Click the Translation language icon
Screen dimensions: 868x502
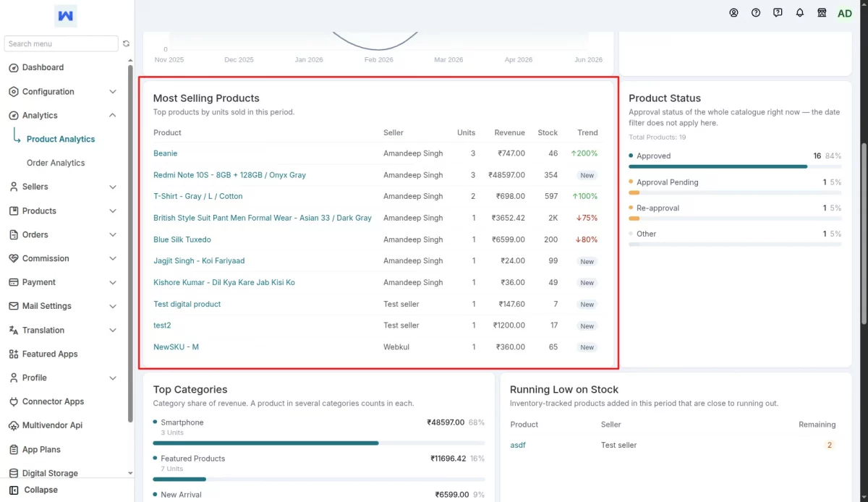(x=14, y=331)
